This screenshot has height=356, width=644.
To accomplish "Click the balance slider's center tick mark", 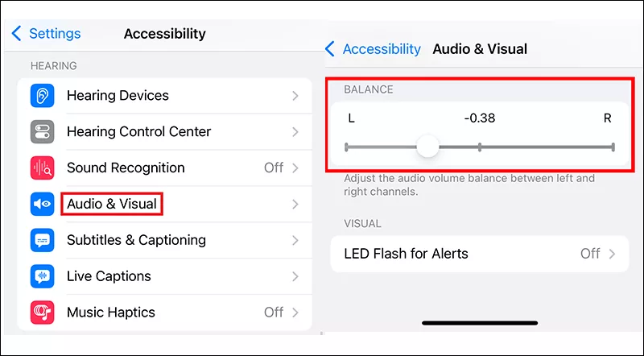I will pyautogui.click(x=480, y=147).
